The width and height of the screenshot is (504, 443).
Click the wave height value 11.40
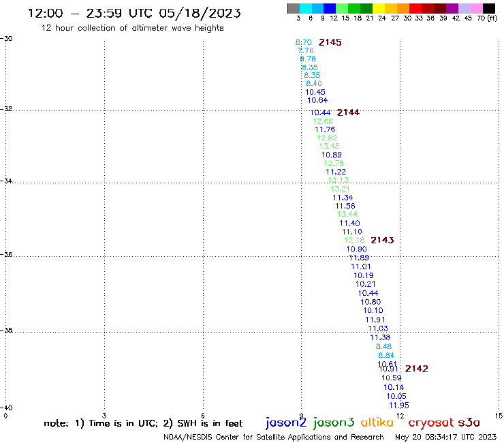pyautogui.click(x=349, y=223)
